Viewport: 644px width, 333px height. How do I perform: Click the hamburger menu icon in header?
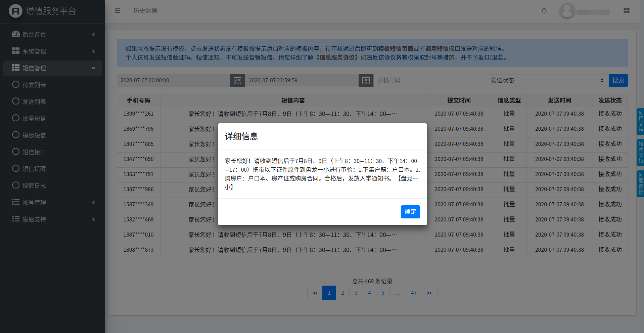(118, 11)
